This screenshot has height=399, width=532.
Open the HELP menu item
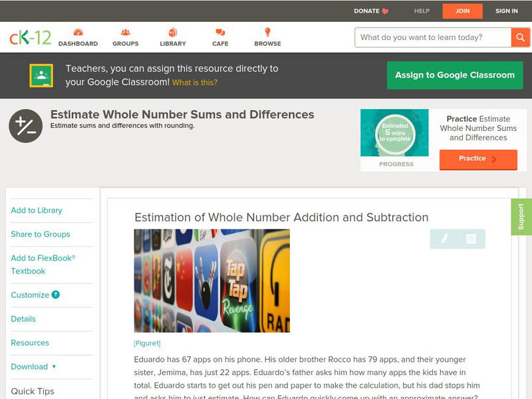click(421, 11)
